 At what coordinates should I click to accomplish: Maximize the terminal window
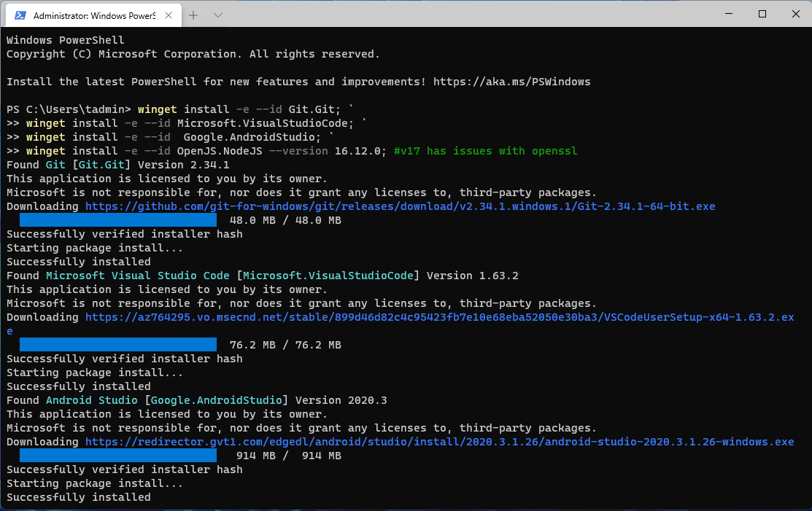pos(762,14)
